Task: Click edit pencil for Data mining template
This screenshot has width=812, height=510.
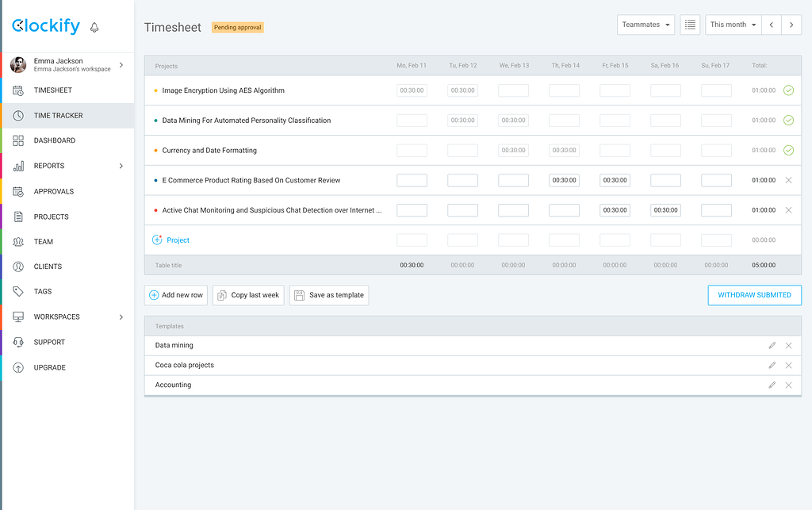Action: (772, 346)
